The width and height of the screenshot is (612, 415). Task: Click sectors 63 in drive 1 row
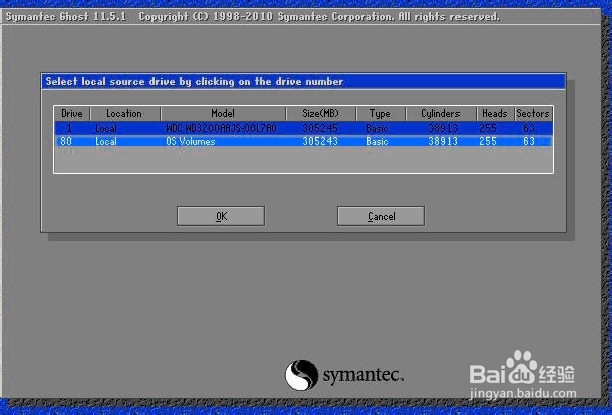(529, 128)
